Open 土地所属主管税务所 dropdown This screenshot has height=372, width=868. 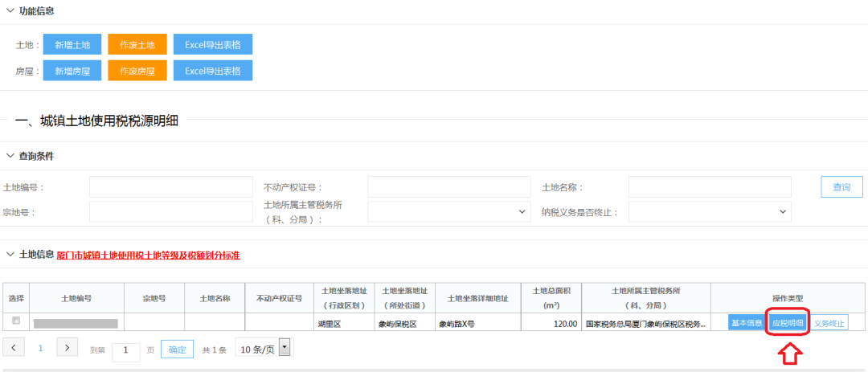pos(448,211)
